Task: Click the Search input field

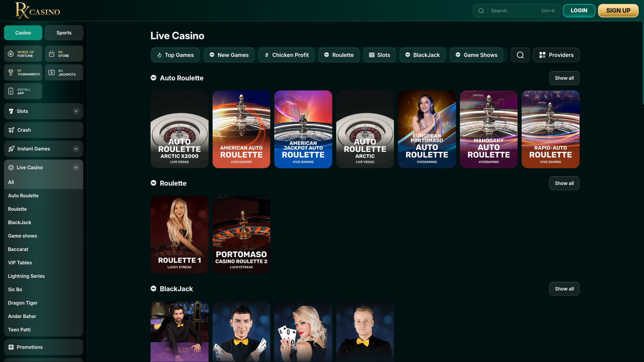Action: point(517,11)
